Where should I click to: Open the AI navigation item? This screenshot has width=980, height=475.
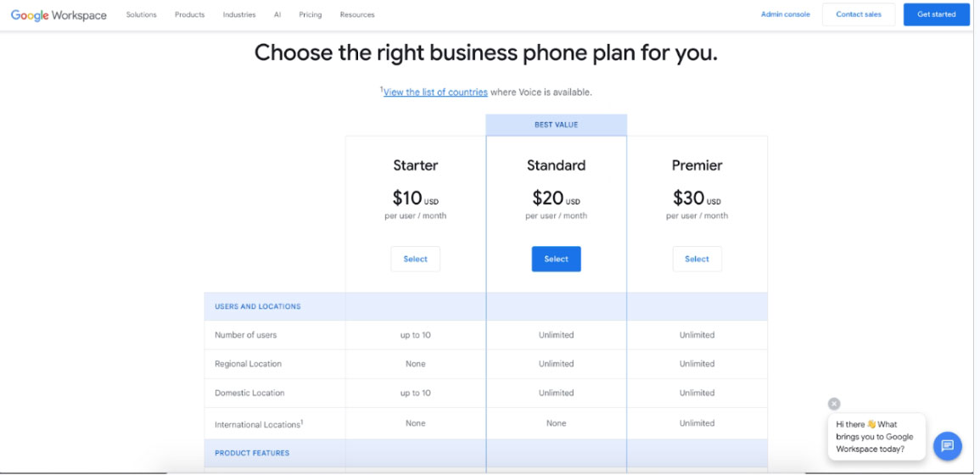pyautogui.click(x=277, y=14)
